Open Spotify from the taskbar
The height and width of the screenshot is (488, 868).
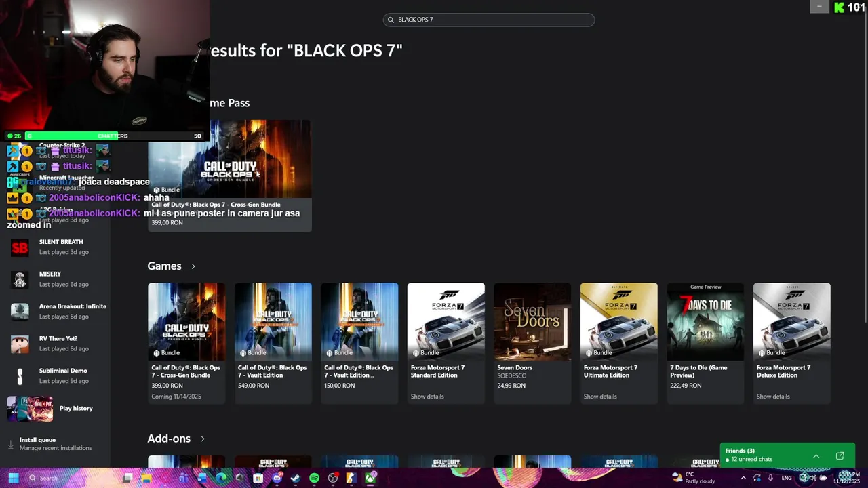point(314,478)
